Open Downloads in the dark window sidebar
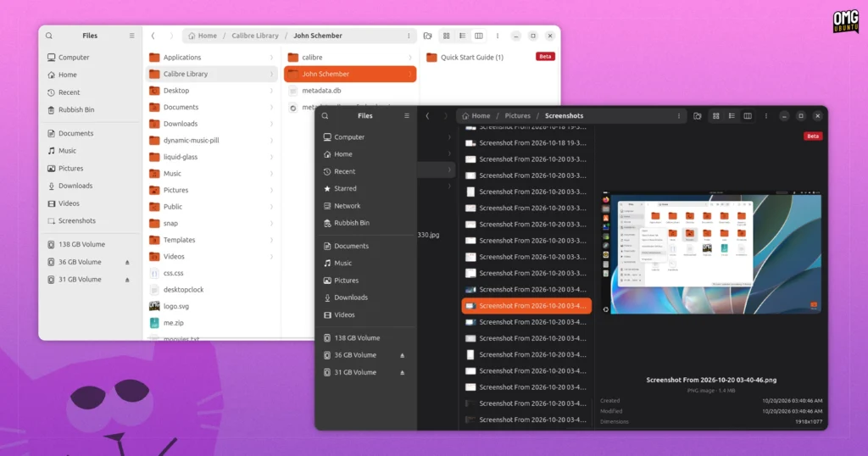Viewport: 868px width, 456px height. 345,298
